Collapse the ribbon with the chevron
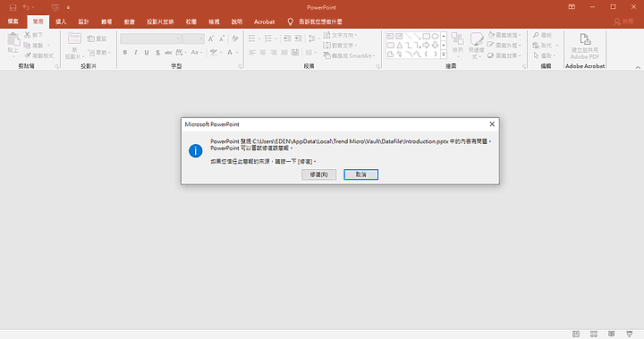This screenshot has height=339, width=644. 638,67
